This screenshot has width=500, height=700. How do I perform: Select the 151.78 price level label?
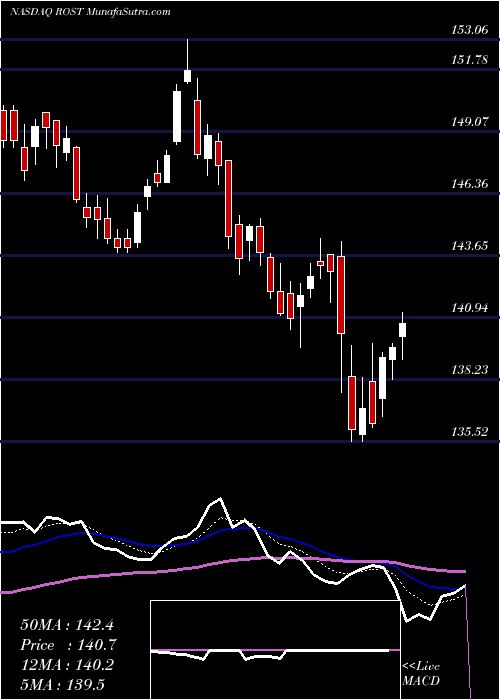470,59
